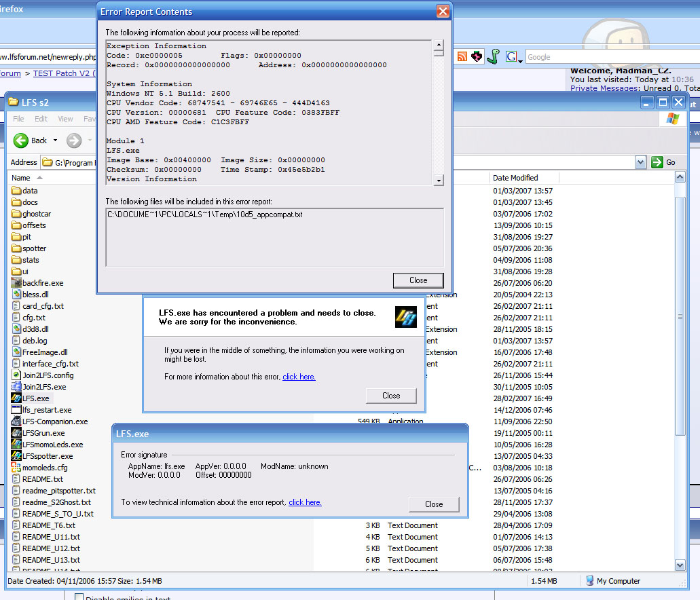Open Back button history dropdown arrow

pyautogui.click(x=56, y=140)
